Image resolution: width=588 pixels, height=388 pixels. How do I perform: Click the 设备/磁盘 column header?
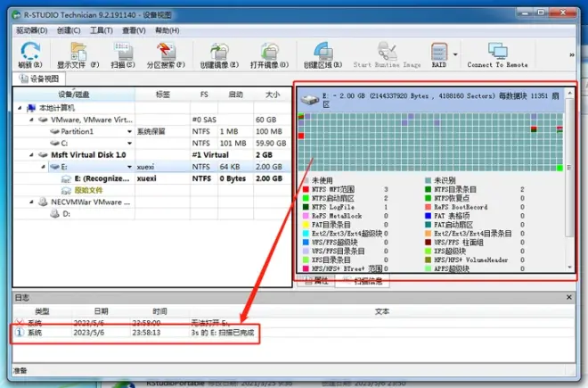[x=74, y=95]
